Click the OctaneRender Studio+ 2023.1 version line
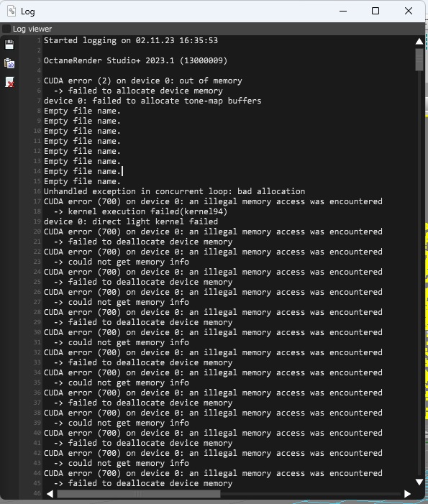The height and width of the screenshot is (504, 428). (x=135, y=60)
